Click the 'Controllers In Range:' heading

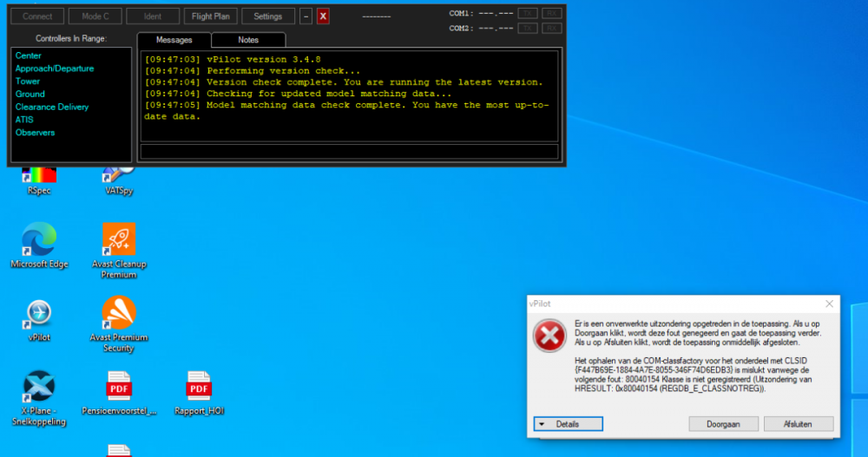coord(71,38)
